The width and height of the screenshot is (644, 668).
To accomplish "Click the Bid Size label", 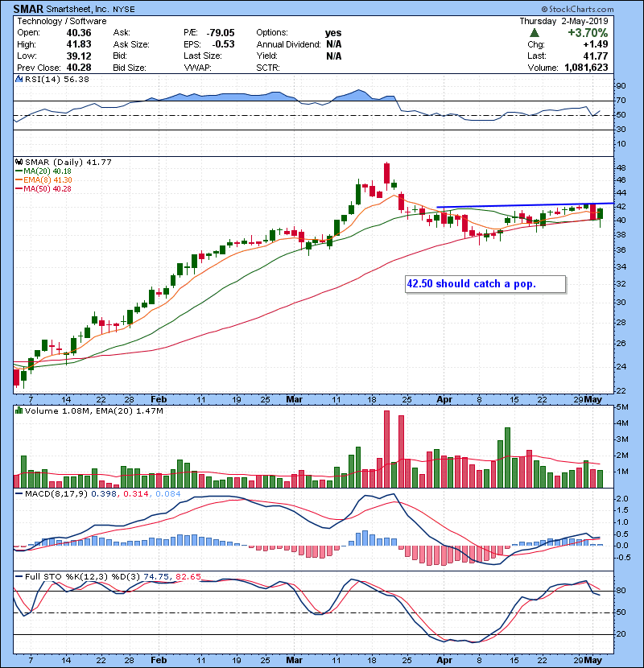I will click(x=130, y=68).
